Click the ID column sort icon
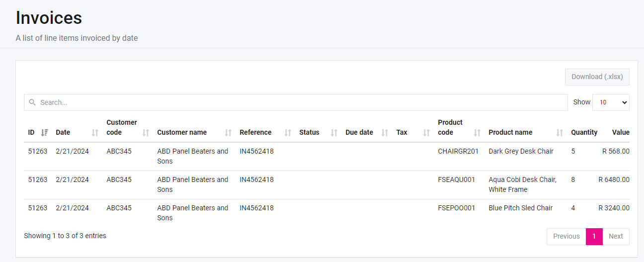The image size is (644, 262). (45, 133)
